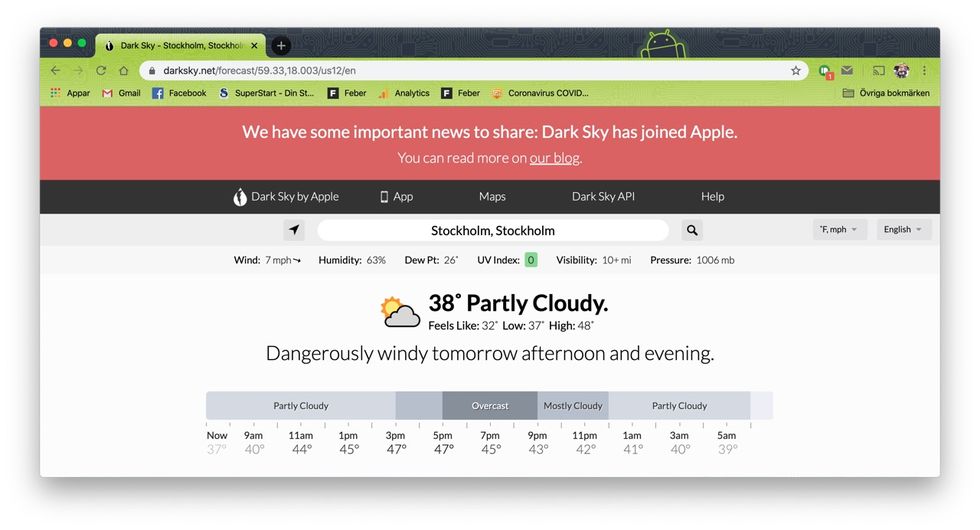Open the first Feber bookmark

point(347,93)
